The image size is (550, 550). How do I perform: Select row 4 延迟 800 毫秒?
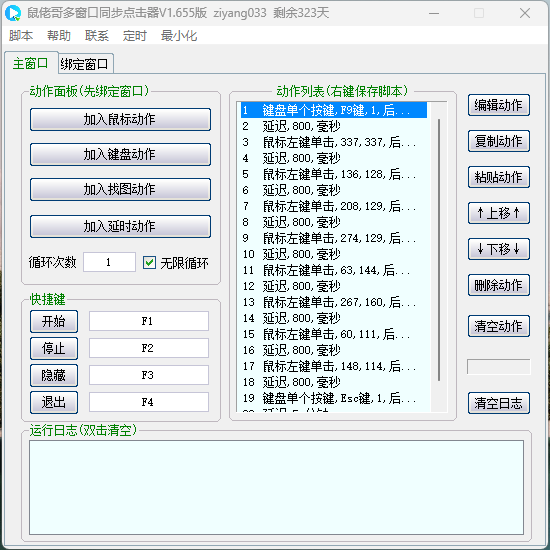334,158
